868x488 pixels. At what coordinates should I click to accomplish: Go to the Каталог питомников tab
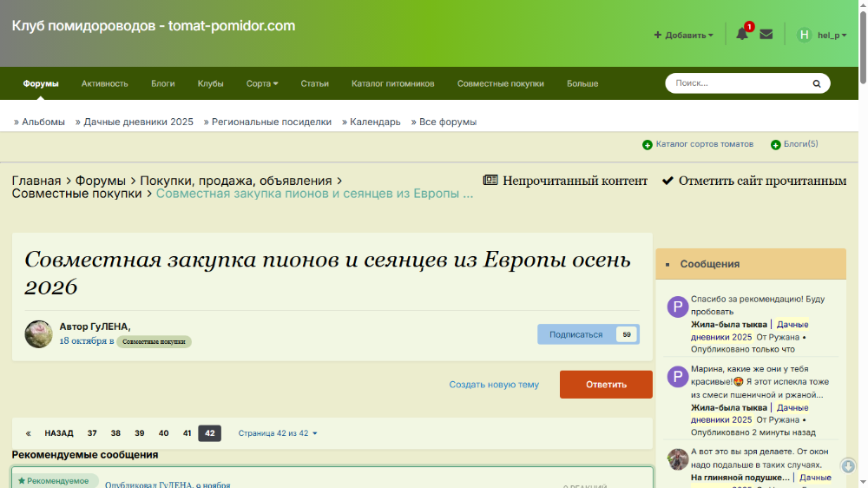tap(392, 83)
